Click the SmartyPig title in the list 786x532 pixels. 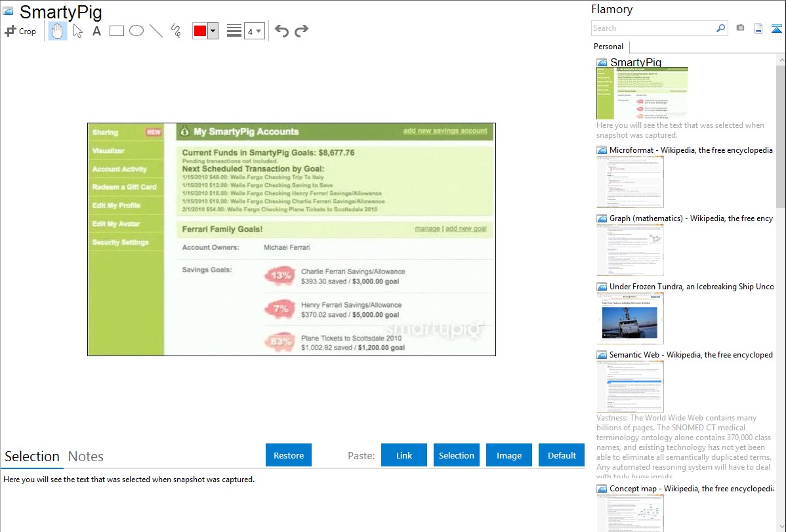coord(636,62)
